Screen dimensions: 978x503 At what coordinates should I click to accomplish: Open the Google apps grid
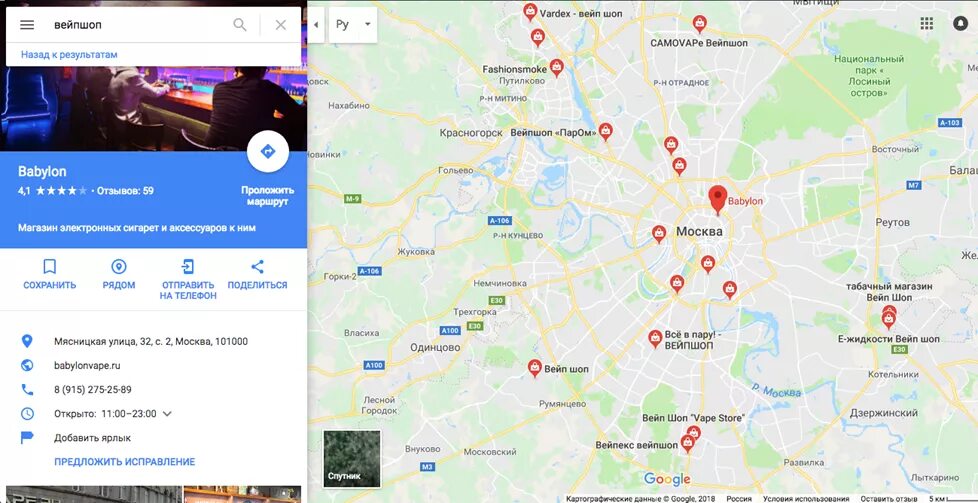(927, 24)
